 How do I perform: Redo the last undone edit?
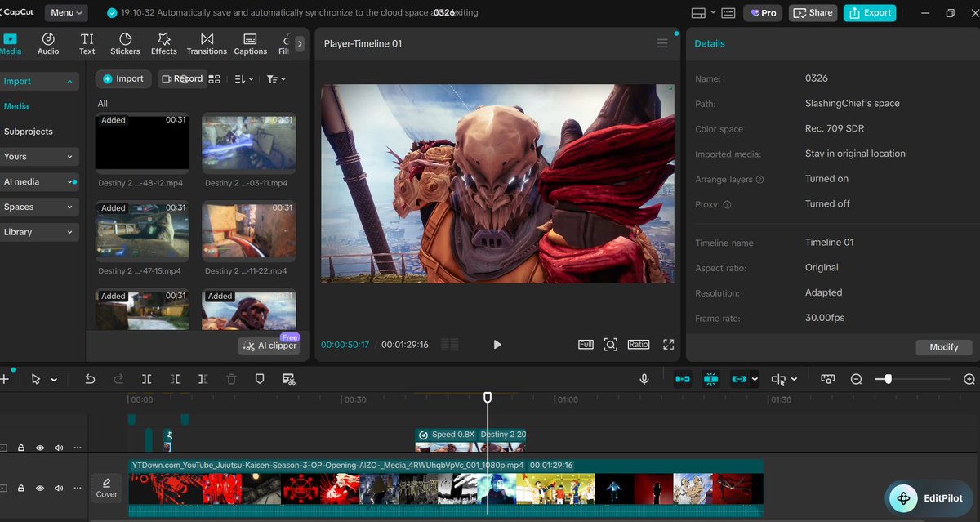coord(118,379)
